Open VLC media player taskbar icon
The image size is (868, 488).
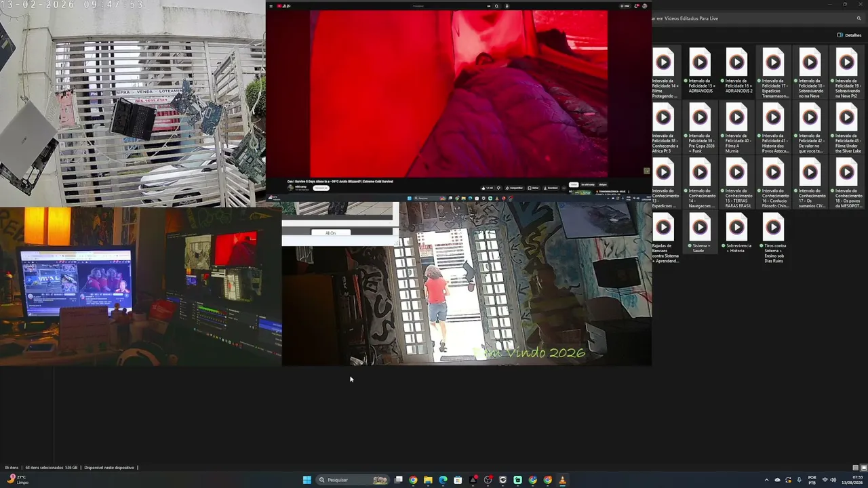click(562, 480)
